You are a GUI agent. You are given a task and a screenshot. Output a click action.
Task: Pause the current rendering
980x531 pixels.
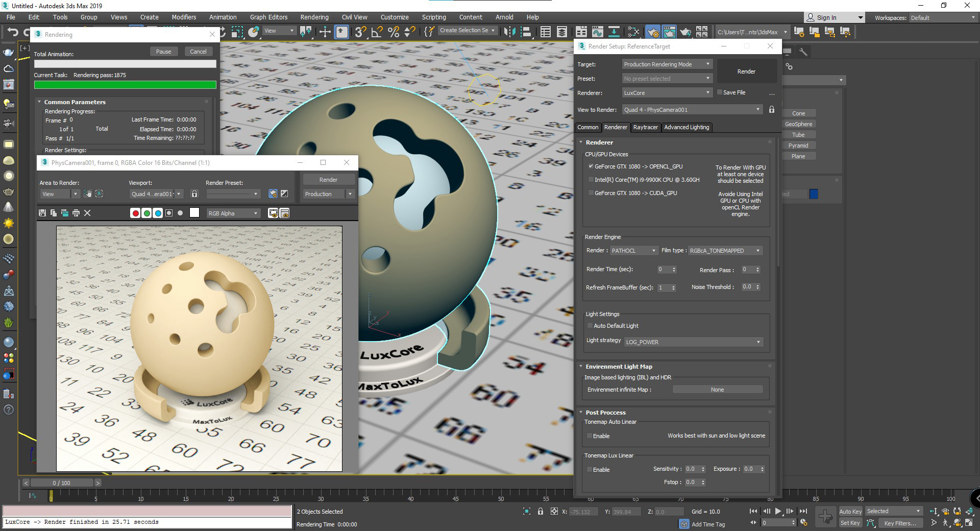coord(163,52)
